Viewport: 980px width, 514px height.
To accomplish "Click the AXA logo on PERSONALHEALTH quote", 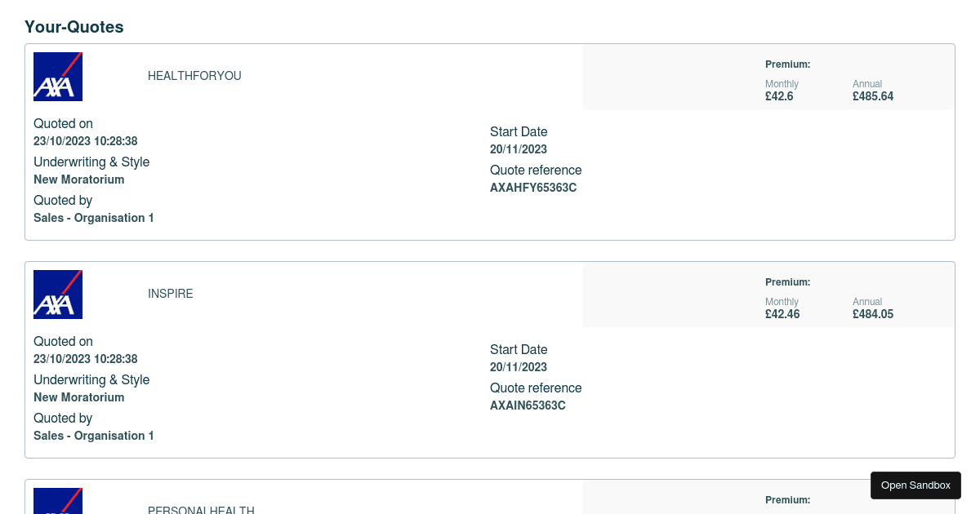I will (58, 502).
